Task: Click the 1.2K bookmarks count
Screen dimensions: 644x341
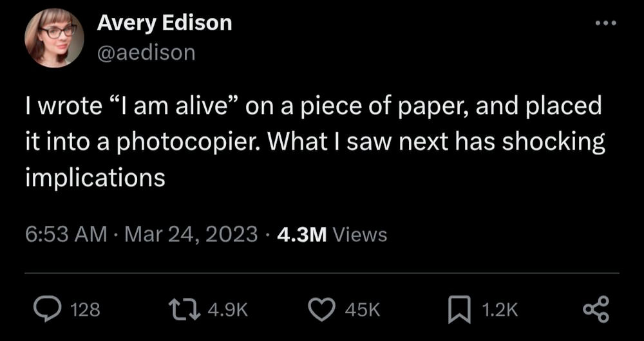Action: pyautogui.click(x=500, y=311)
